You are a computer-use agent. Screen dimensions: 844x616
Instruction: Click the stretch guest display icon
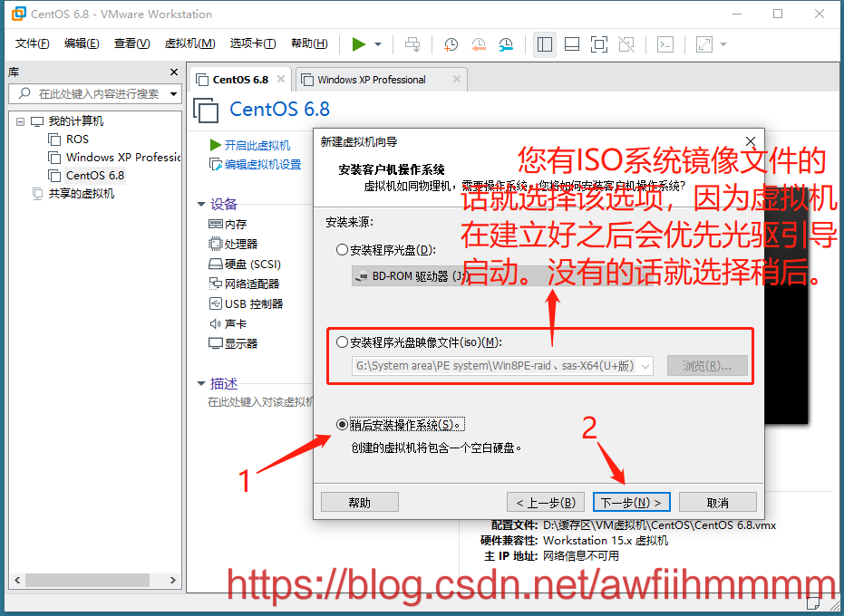point(704,44)
